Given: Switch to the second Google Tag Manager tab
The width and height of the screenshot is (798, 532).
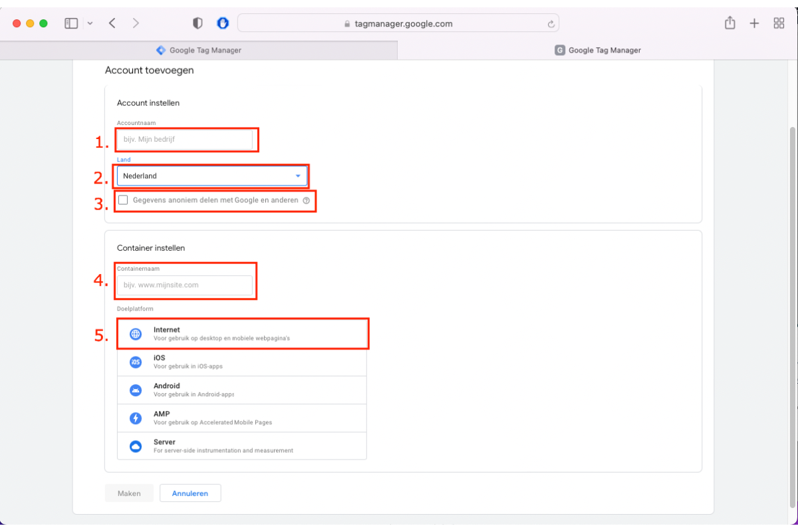Looking at the screenshot, I should click(x=597, y=50).
